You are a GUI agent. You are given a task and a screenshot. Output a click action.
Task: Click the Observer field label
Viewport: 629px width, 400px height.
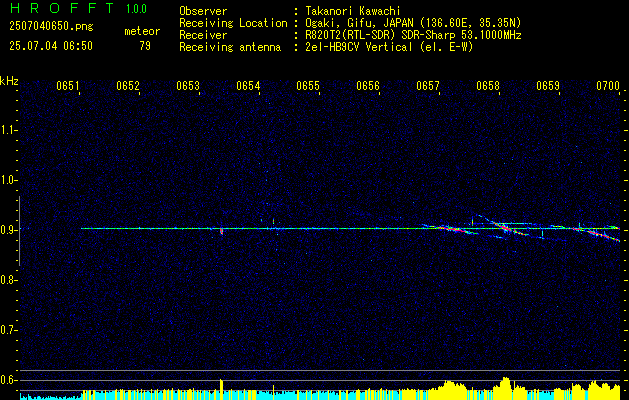(203, 11)
